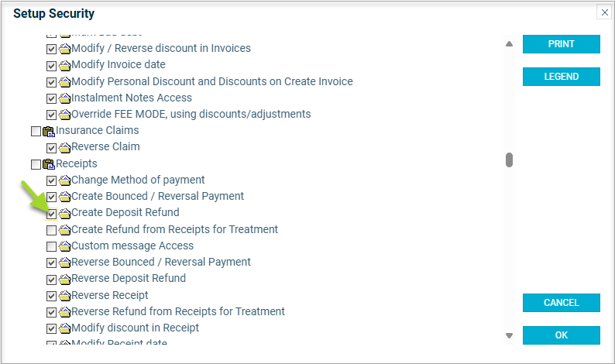Enable Create Refund from Receipts for Treatment
This screenshot has height=364, width=615.
pyautogui.click(x=51, y=230)
